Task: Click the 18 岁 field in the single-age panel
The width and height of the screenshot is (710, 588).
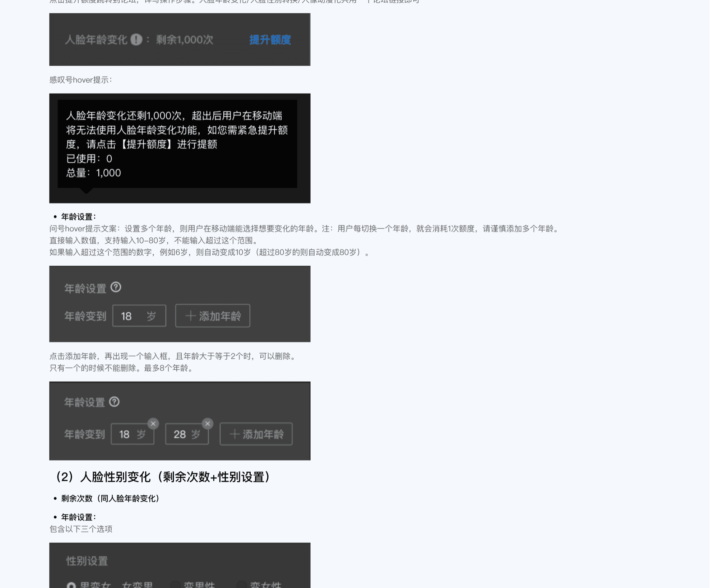Action: click(139, 316)
